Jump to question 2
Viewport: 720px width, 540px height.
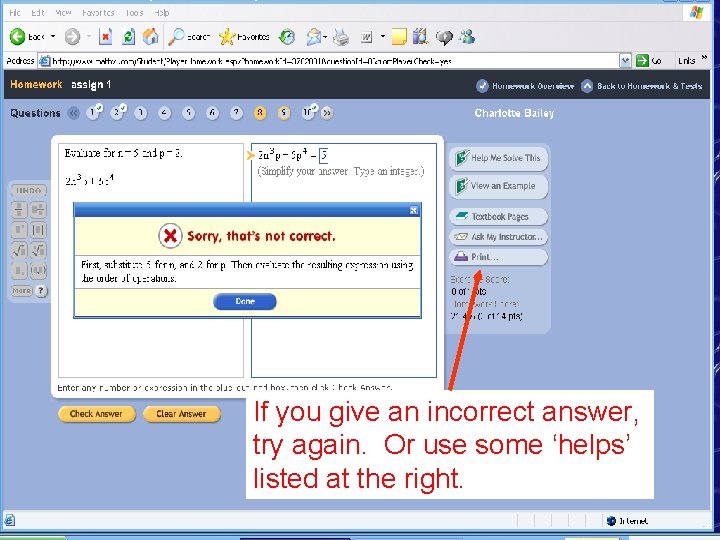click(118, 113)
